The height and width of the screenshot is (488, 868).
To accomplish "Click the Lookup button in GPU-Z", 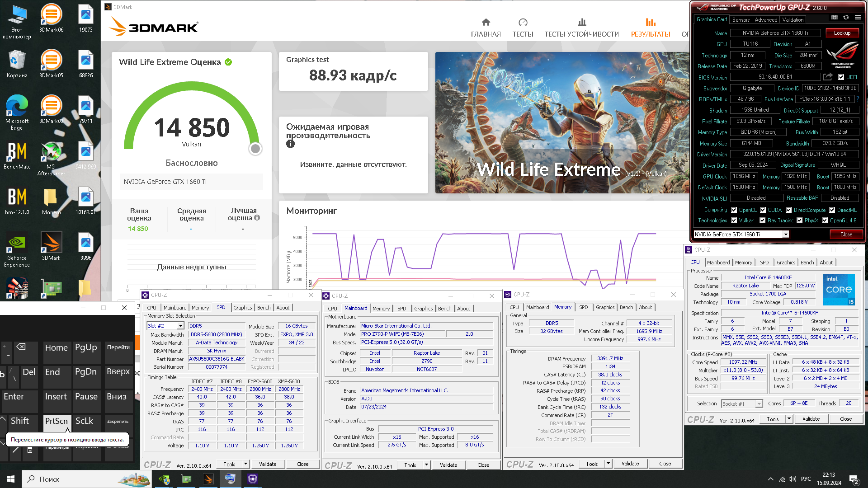I will coord(842,33).
